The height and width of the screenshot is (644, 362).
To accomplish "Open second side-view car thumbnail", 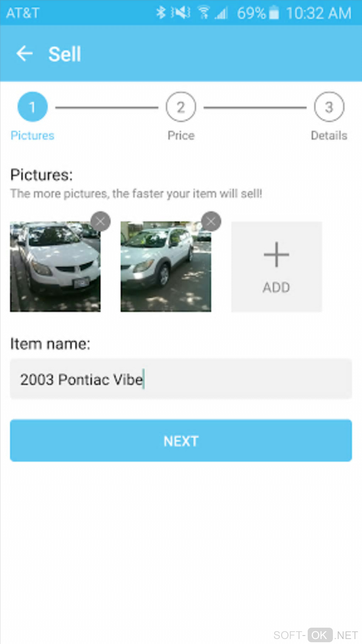I will click(x=166, y=267).
